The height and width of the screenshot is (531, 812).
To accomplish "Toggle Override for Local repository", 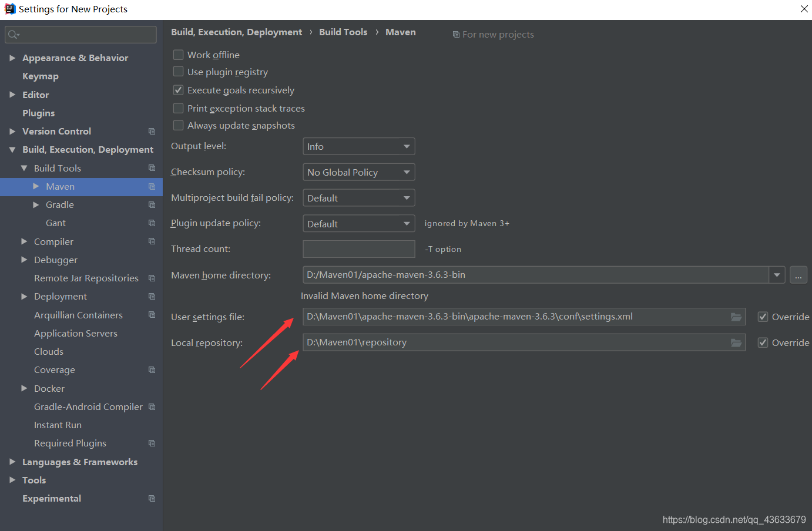I will [x=763, y=342].
